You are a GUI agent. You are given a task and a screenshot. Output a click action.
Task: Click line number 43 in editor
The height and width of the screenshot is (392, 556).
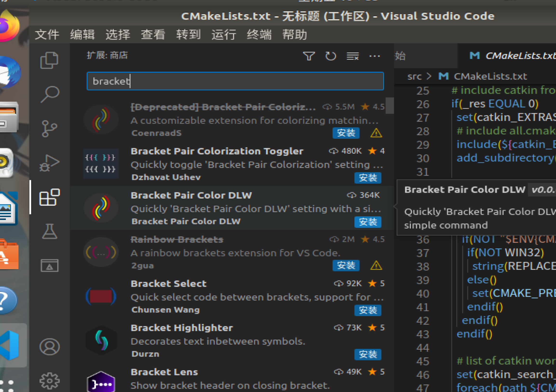tap(423, 334)
